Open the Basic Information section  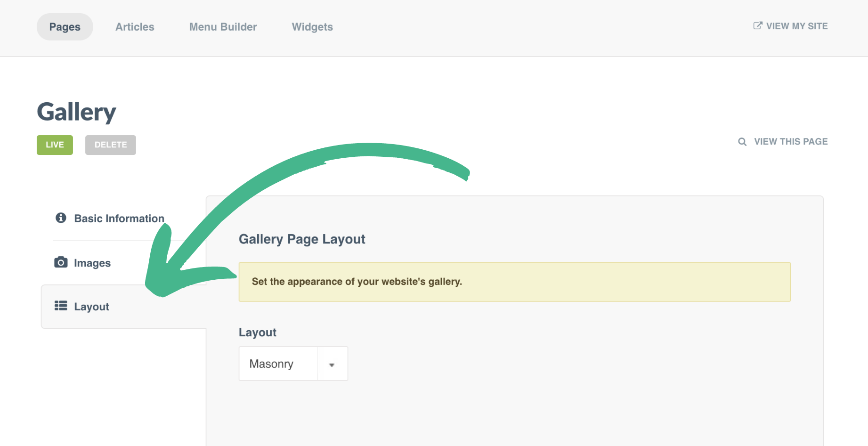pyautogui.click(x=119, y=218)
